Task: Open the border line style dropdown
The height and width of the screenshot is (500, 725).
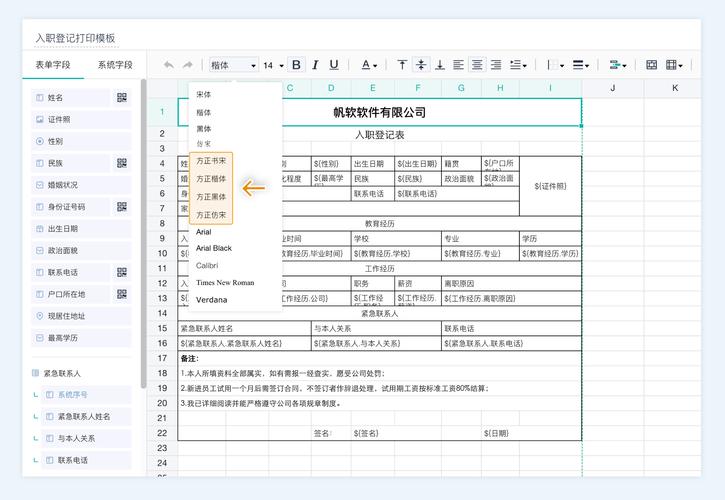Action: point(581,65)
